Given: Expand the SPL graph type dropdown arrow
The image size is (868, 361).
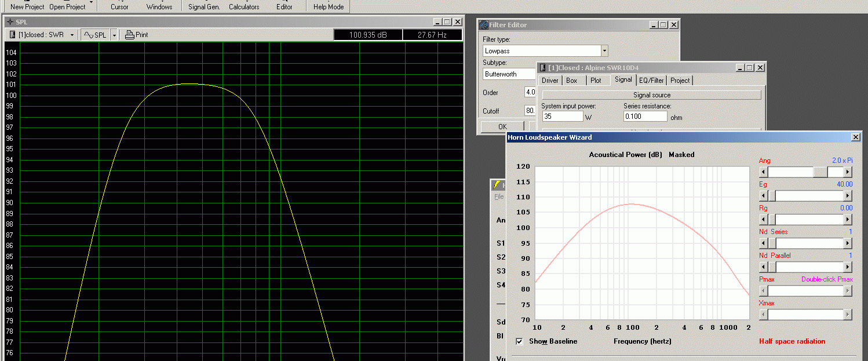Looking at the screenshot, I should click(x=114, y=35).
